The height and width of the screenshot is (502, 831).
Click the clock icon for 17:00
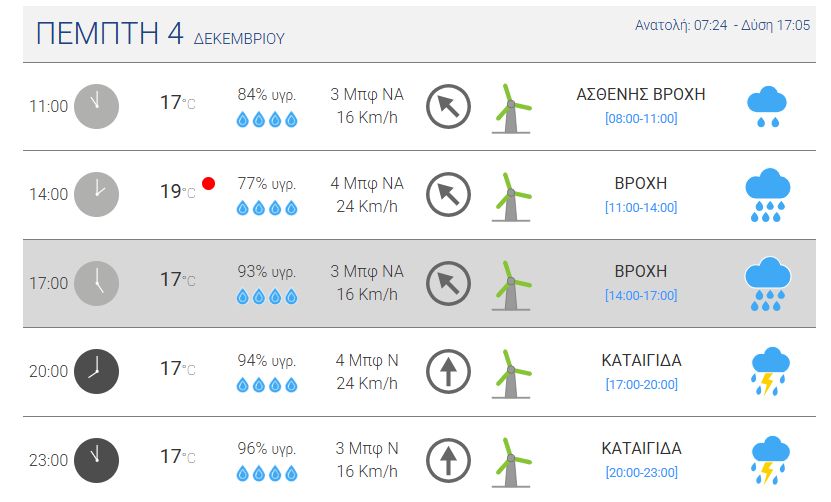pyautogui.click(x=96, y=283)
